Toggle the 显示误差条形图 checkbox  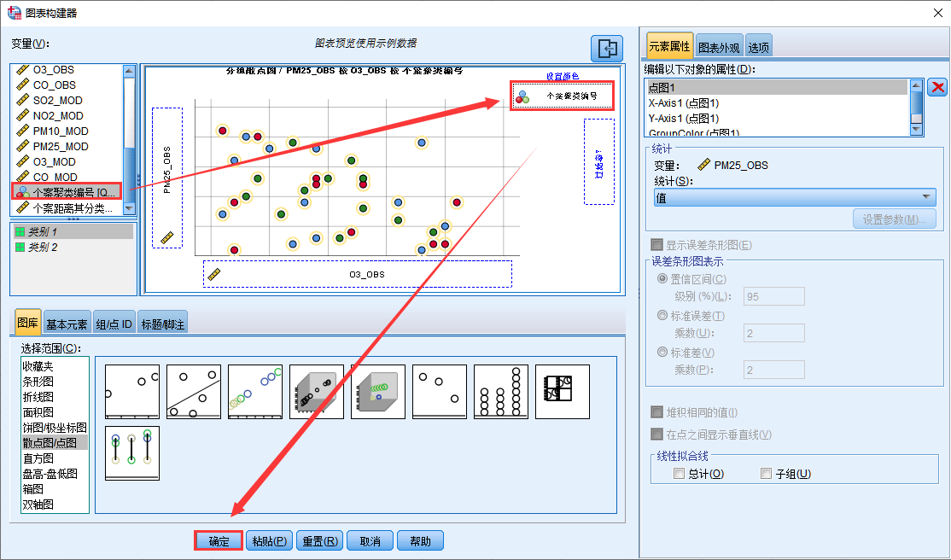tap(656, 244)
